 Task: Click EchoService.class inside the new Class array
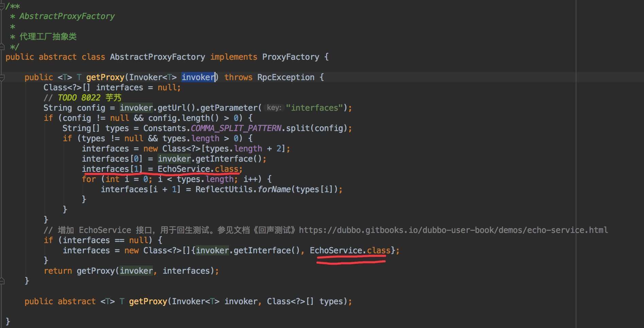click(350, 251)
